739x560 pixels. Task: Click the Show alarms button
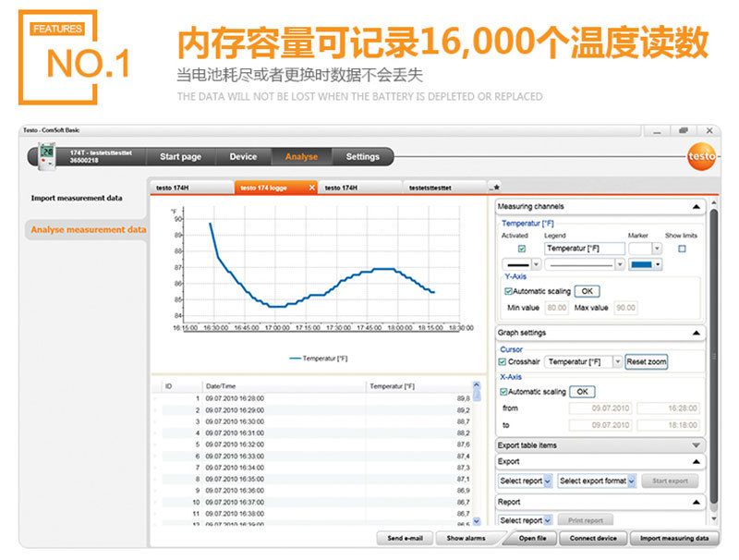coord(466,538)
